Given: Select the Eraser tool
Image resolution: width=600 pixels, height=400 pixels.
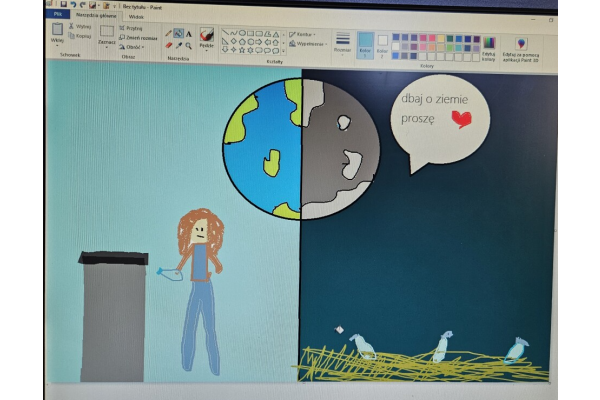Looking at the screenshot, I should coord(168,45).
